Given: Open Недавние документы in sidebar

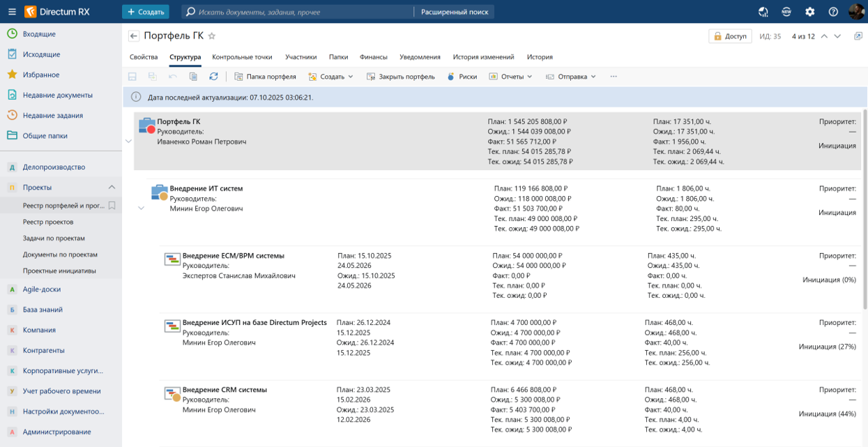Looking at the screenshot, I should pyautogui.click(x=61, y=95).
